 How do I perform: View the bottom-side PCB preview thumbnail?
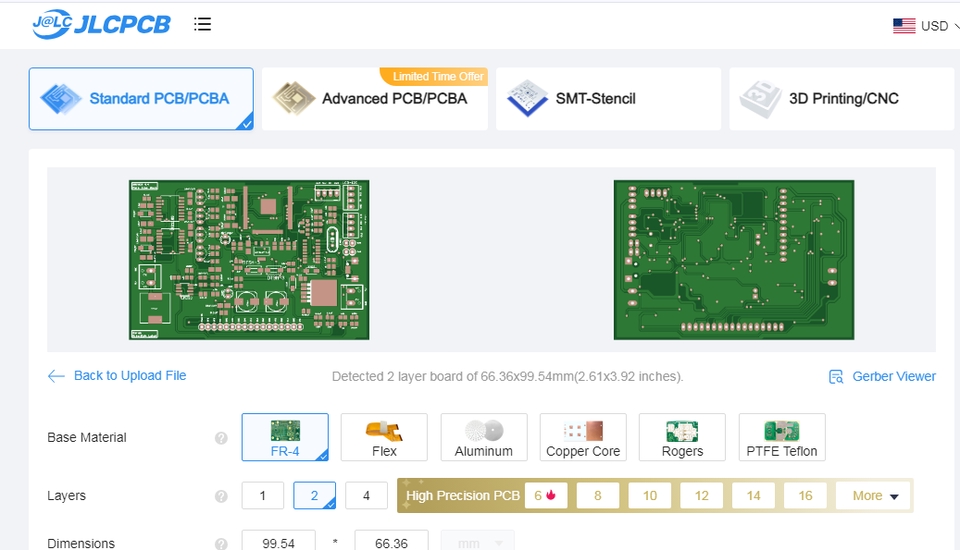click(x=733, y=260)
